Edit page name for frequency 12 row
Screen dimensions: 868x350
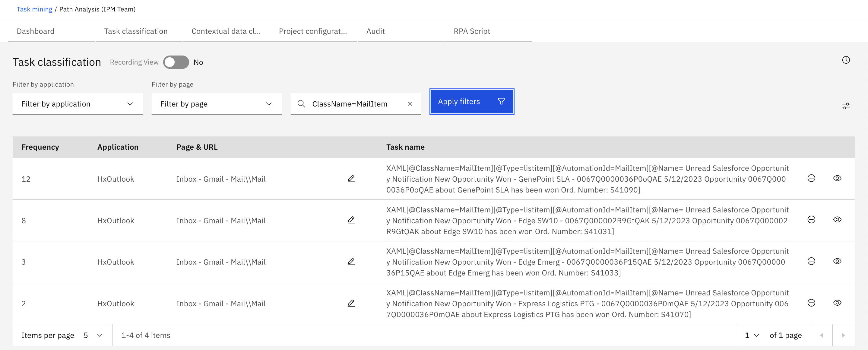pos(351,179)
